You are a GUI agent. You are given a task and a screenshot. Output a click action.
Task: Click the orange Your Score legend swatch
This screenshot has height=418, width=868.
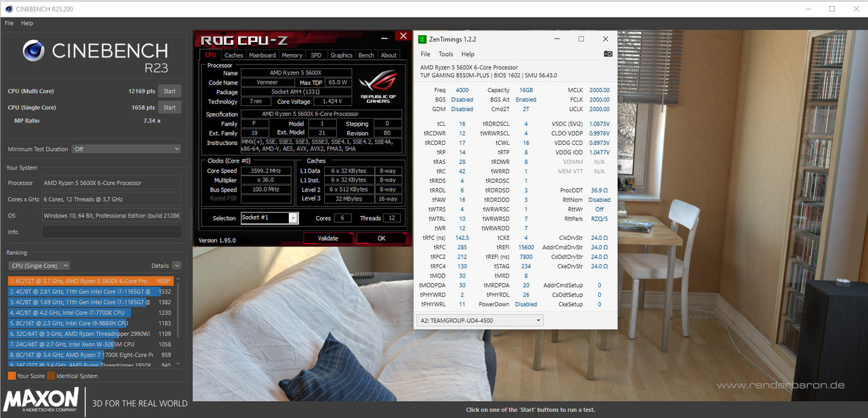[12, 376]
